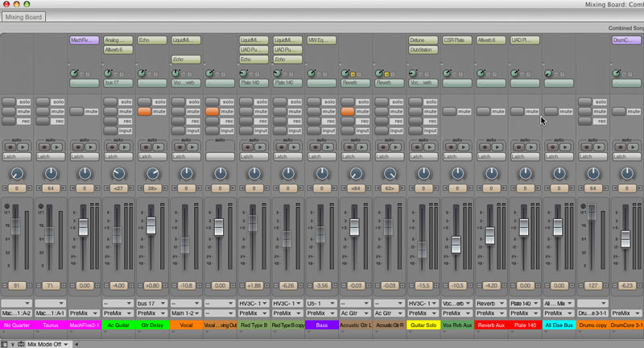Open the Mix Mode Off dropdown

[48, 344]
